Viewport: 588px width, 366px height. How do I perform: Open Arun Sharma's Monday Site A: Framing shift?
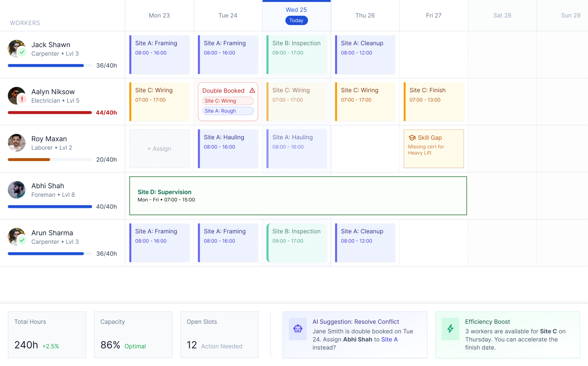(159, 243)
